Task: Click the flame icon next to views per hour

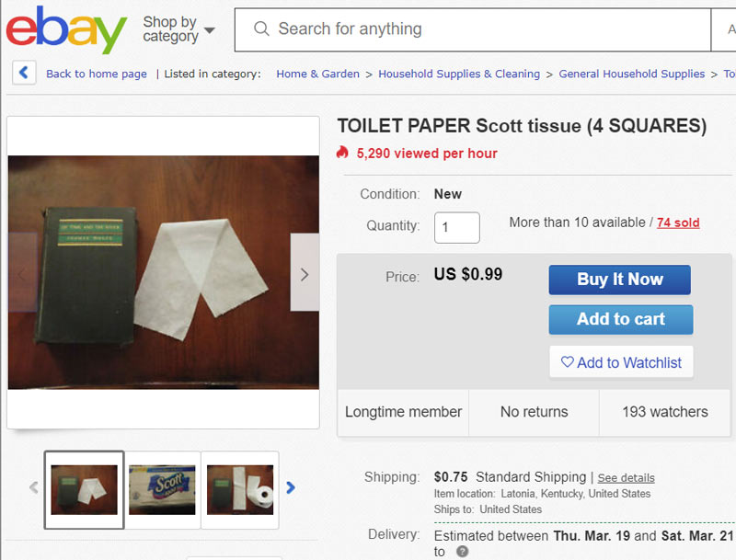Action: pos(343,154)
